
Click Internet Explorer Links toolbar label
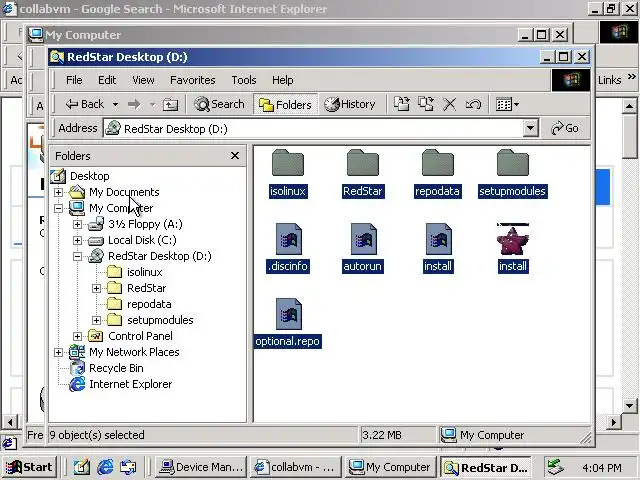coord(609,80)
